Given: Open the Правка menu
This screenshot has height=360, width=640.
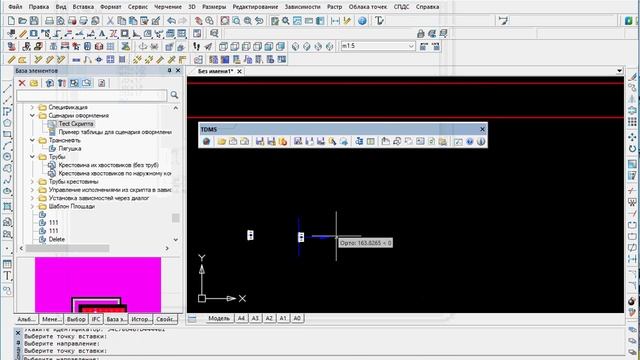Looking at the screenshot, I should click(39, 7).
